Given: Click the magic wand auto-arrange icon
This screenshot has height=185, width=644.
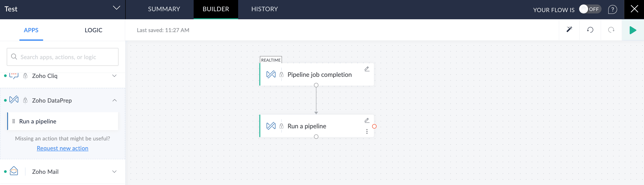Looking at the screenshot, I should [x=569, y=30].
